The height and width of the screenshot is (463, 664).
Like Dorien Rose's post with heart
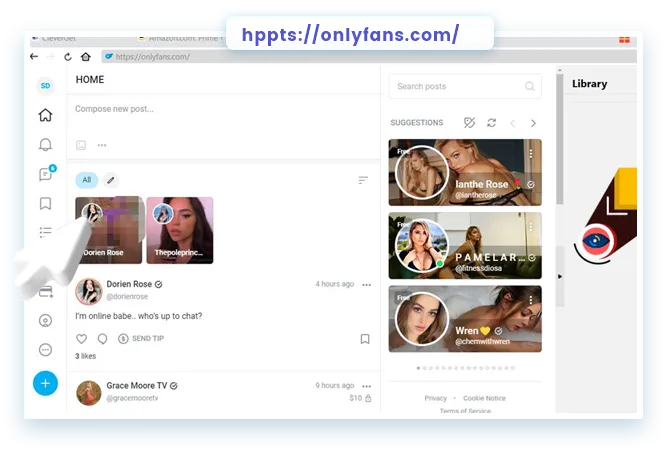[x=81, y=338]
